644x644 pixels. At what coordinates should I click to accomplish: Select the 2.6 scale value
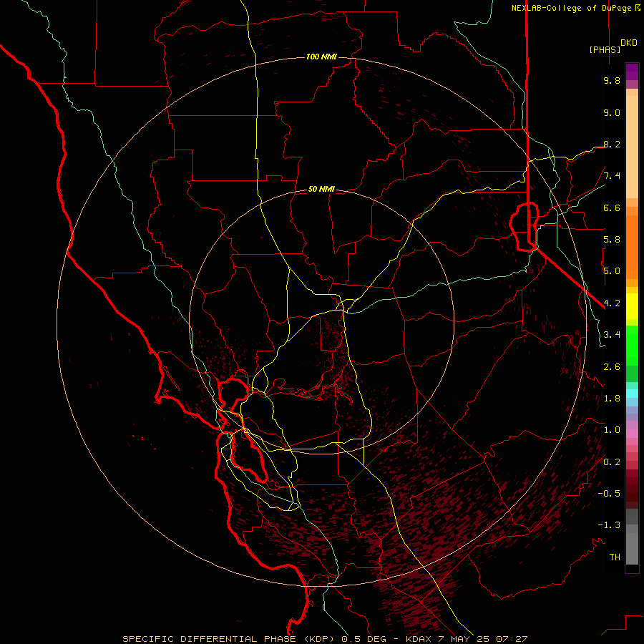612,367
